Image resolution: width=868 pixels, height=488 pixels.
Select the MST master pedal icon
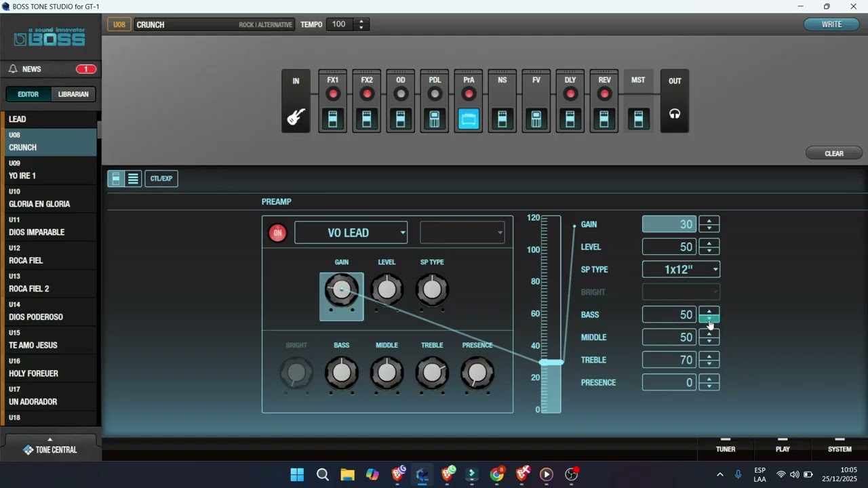coord(638,119)
